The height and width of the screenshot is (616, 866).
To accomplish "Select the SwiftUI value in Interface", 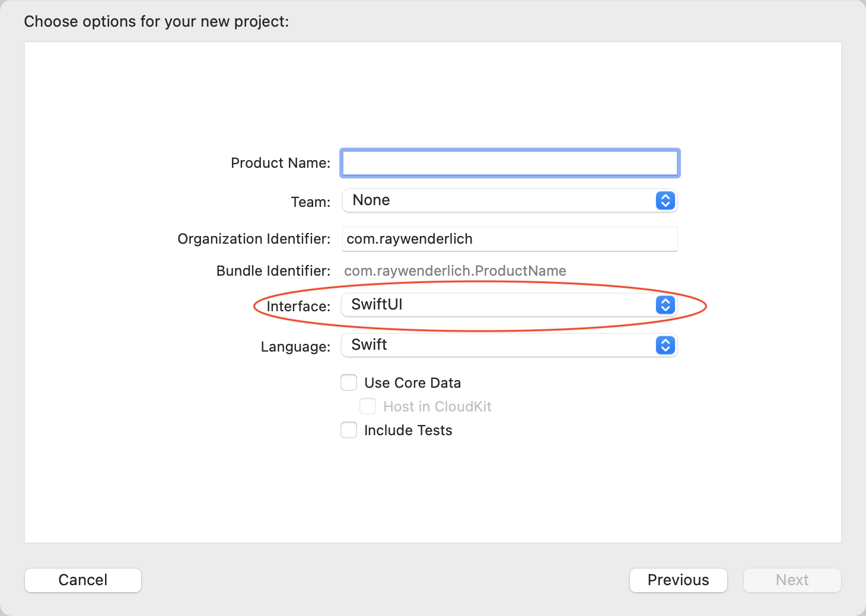I will click(377, 304).
